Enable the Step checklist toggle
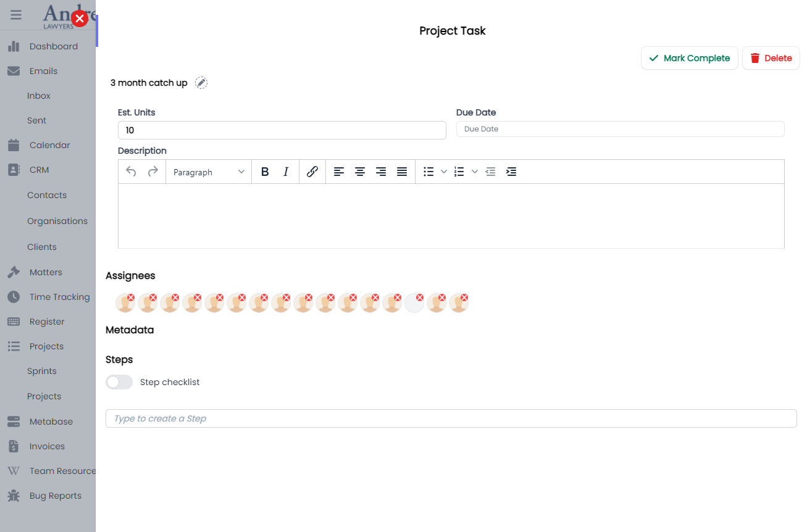Viewport: 807px width, 532px height. pyautogui.click(x=119, y=382)
